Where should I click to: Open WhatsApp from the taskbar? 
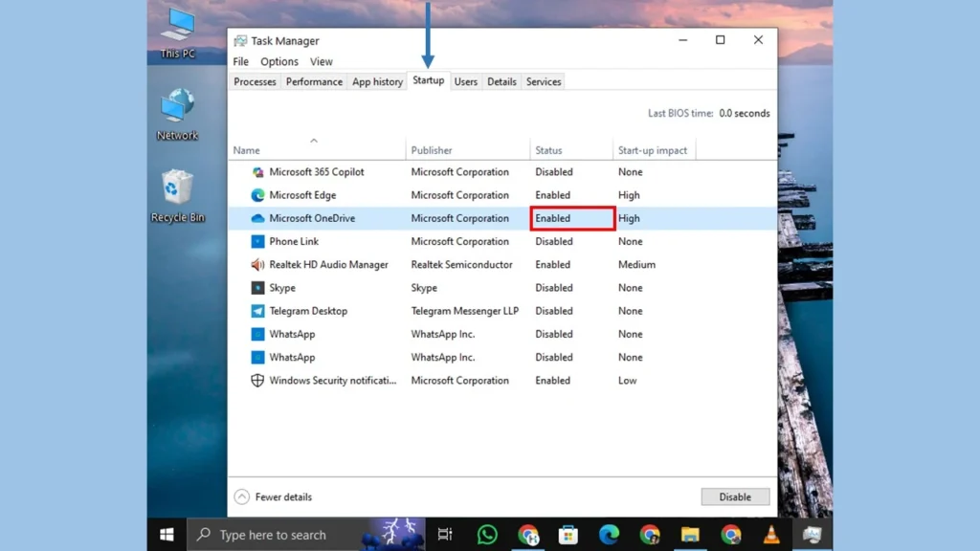coord(487,535)
